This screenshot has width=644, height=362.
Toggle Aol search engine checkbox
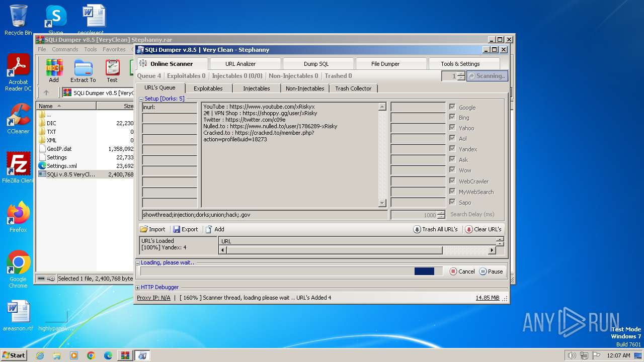point(452,138)
